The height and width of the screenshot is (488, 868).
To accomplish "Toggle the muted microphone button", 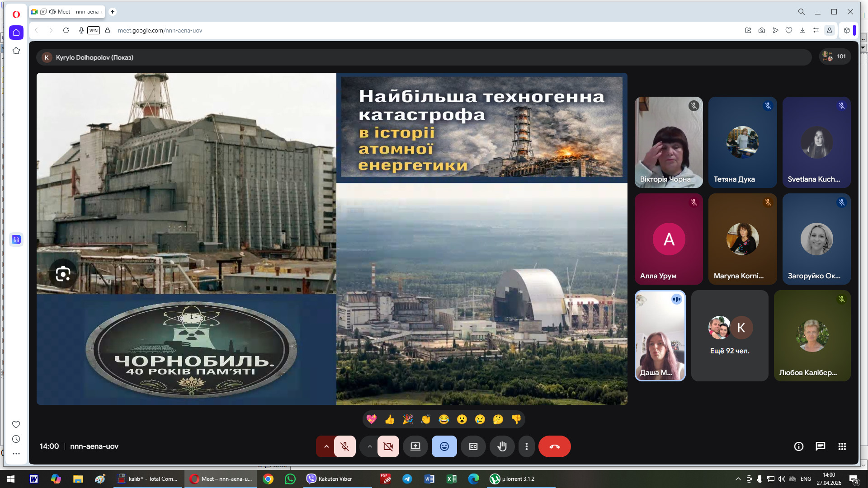I will point(344,446).
